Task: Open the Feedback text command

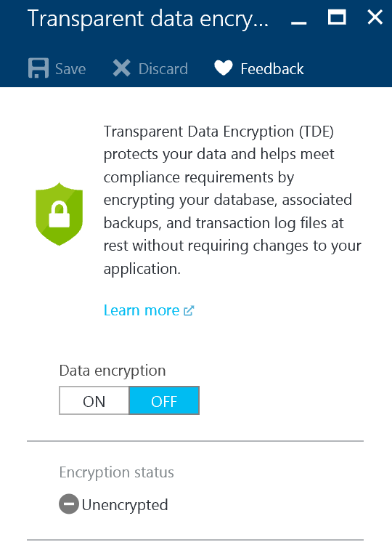Action: (x=272, y=69)
